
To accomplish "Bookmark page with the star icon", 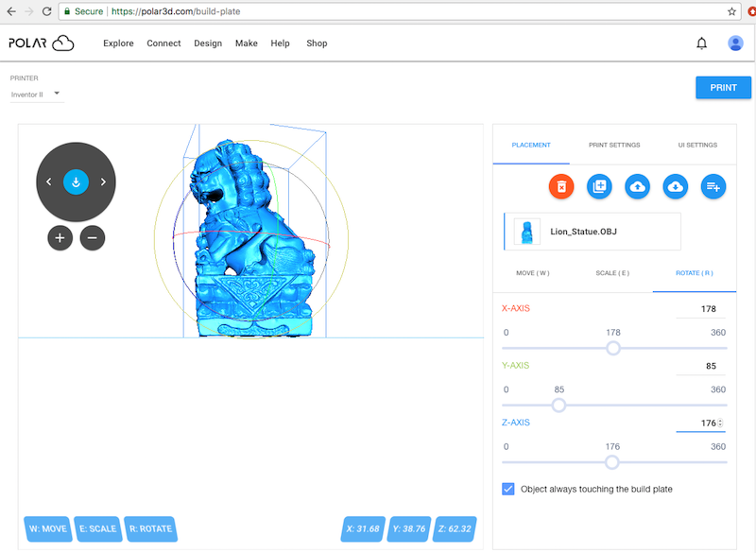I will point(731,11).
